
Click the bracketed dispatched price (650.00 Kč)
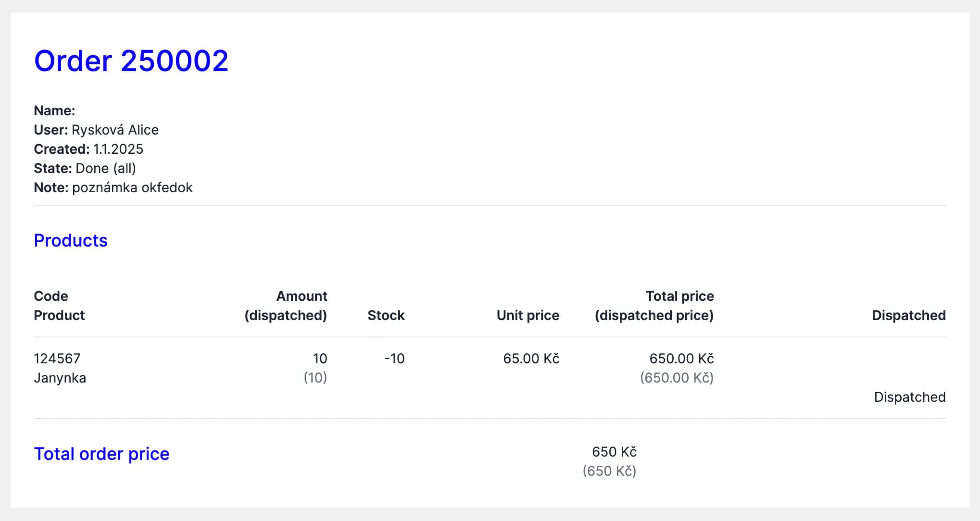coord(677,378)
